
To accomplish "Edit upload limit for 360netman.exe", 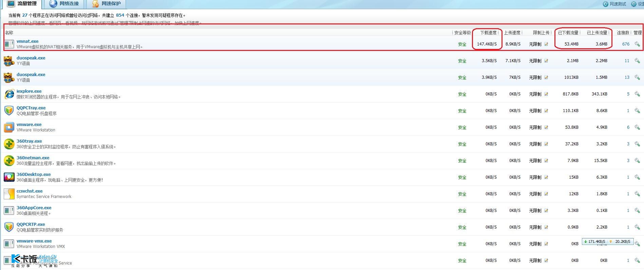I will pos(546,161).
